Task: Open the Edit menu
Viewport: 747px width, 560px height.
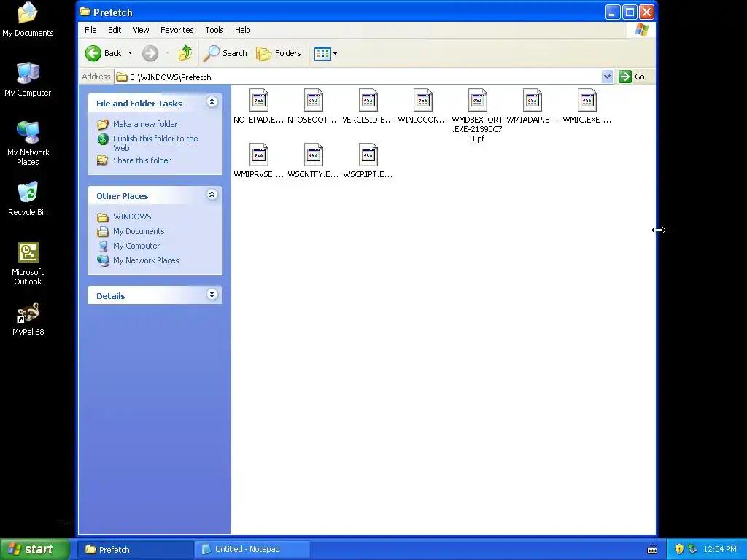Action: point(115,30)
